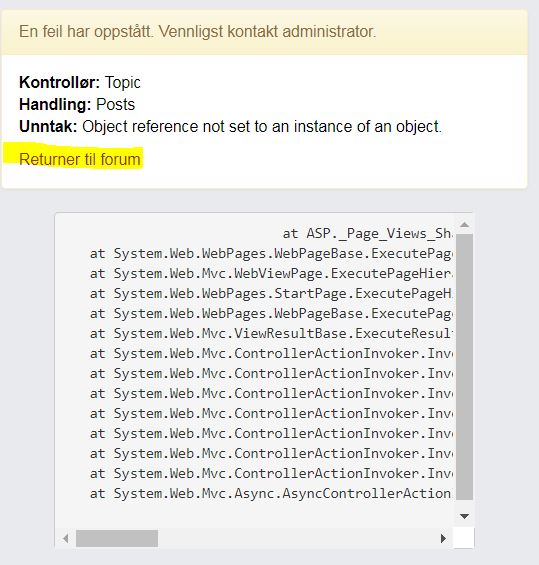This screenshot has width=539, height=565.
Task: Click 'Object reference not set' exception text
Action: point(262,126)
